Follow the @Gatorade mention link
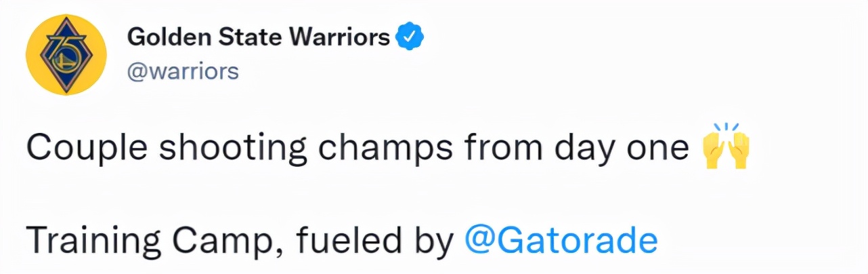 coord(561,239)
